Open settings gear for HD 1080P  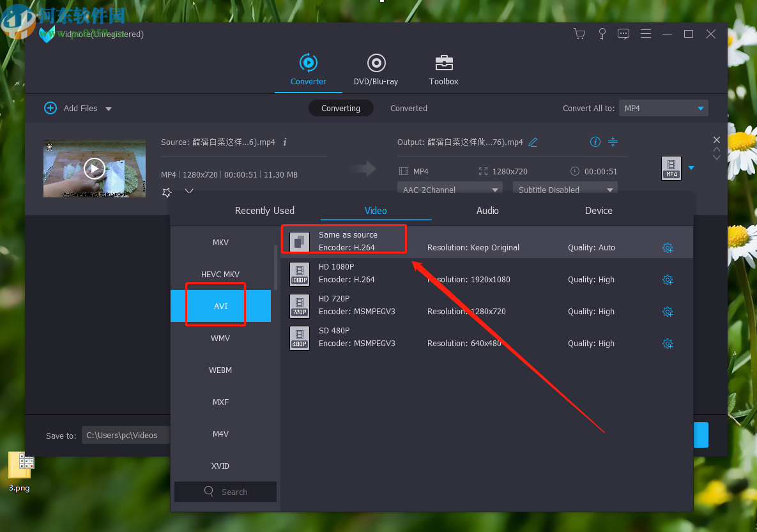pos(668,280)
